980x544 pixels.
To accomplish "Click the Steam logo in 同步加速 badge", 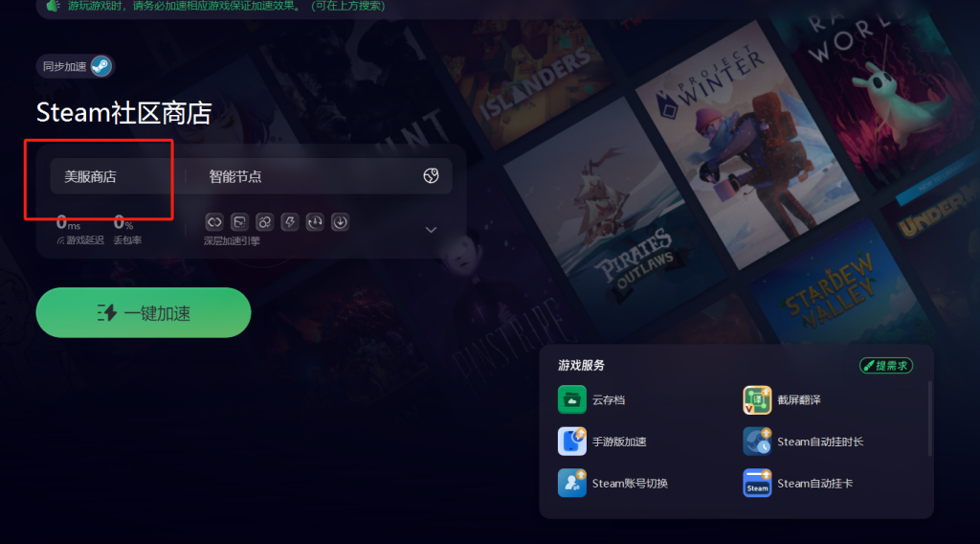I will (100, 66).
